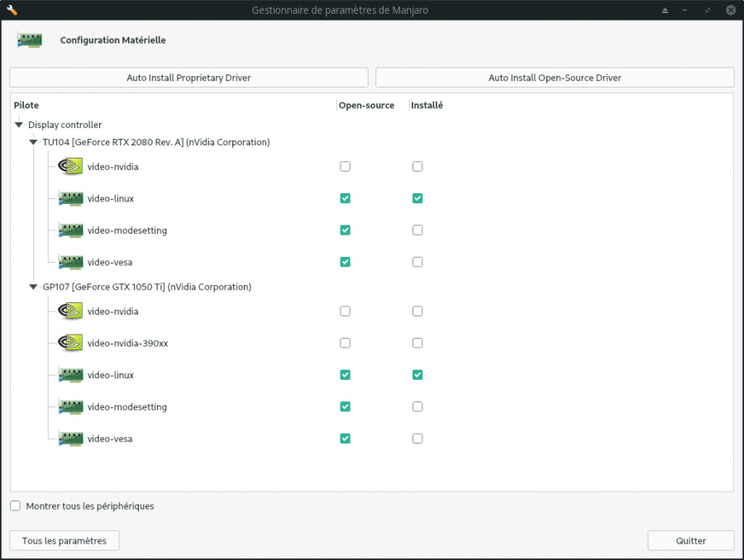Open Tous les paramètres
744x560 pixels.
coord(64,540)
